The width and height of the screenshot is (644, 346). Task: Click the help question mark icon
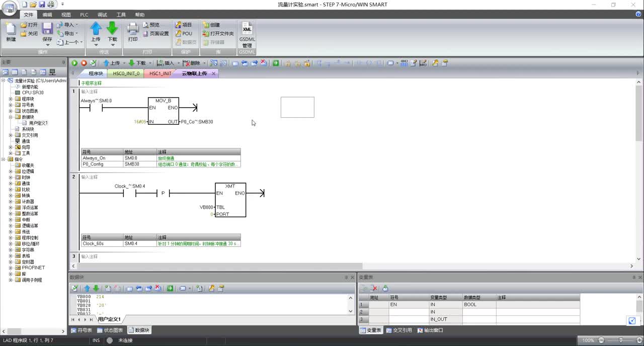[x=638, y=15]
